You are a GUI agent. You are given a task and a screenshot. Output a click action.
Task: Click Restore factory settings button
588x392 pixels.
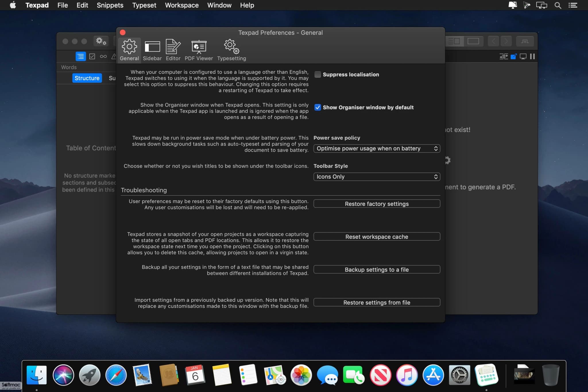tap(377, 204)
